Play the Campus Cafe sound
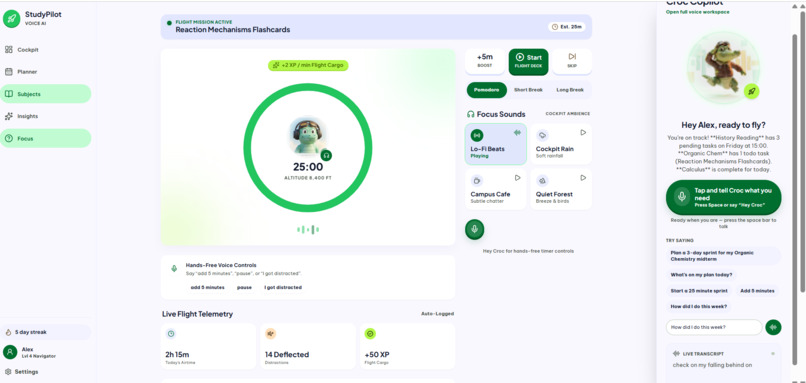This screenshot has width=806, height=383. click(518, 178)
